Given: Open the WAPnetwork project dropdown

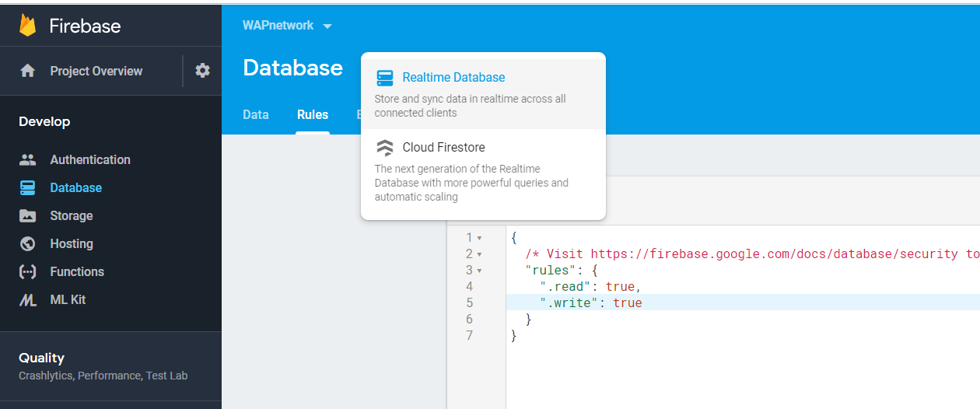Looking at the screenshot, I should click(x=287, y=26).
